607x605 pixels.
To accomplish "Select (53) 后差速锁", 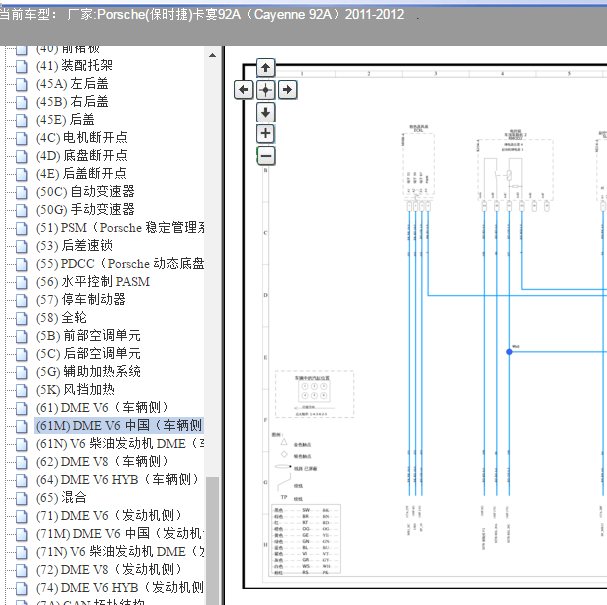I will click(x=74, y=245).
